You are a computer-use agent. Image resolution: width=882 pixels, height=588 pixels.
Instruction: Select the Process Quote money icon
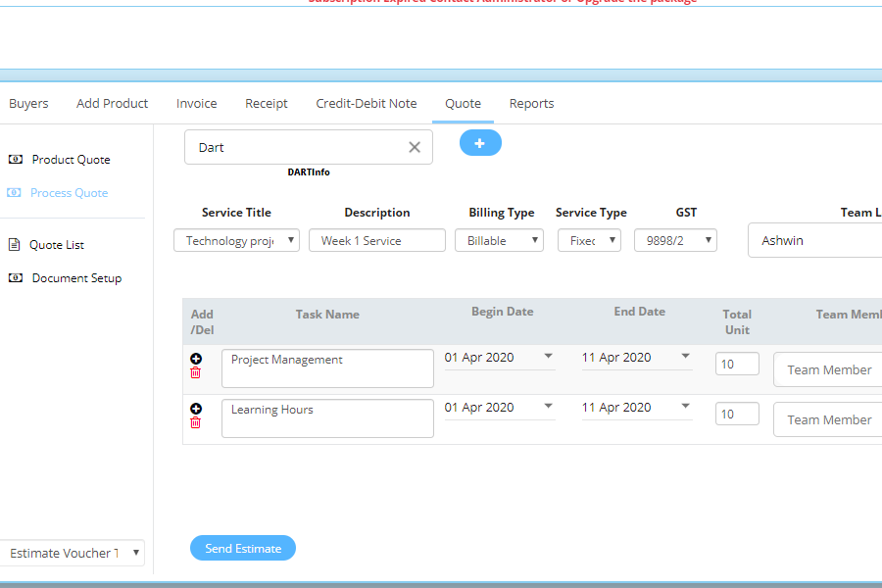tap(14, 193)
